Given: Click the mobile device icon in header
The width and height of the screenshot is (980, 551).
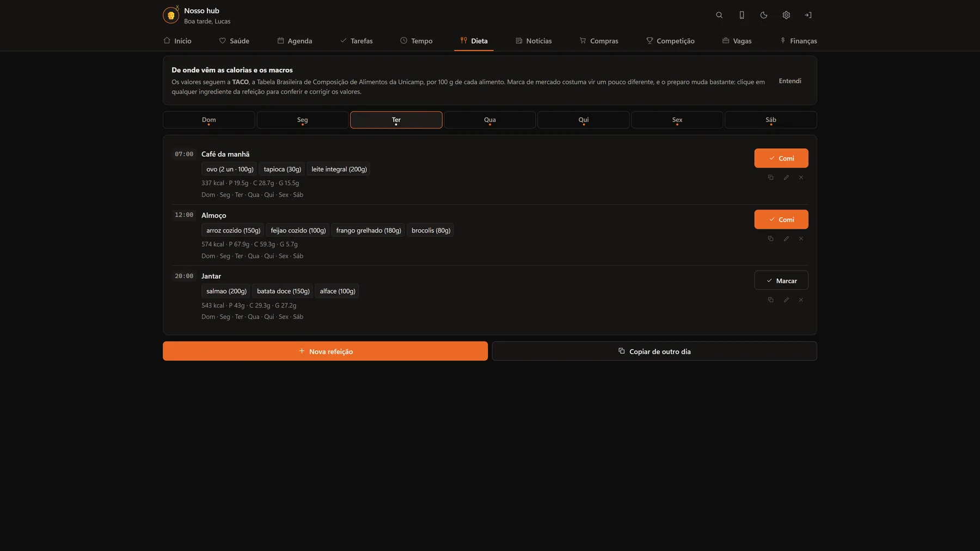Looking at the screenshot, I should 742,15.
